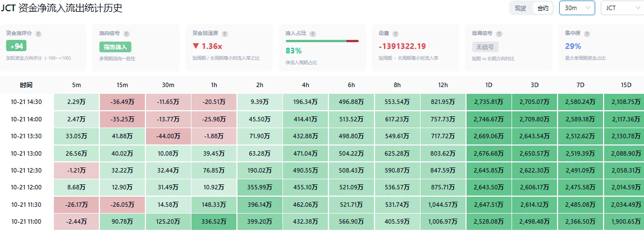
Task: Select the 时间 column header
Action: tap(26, 85)
